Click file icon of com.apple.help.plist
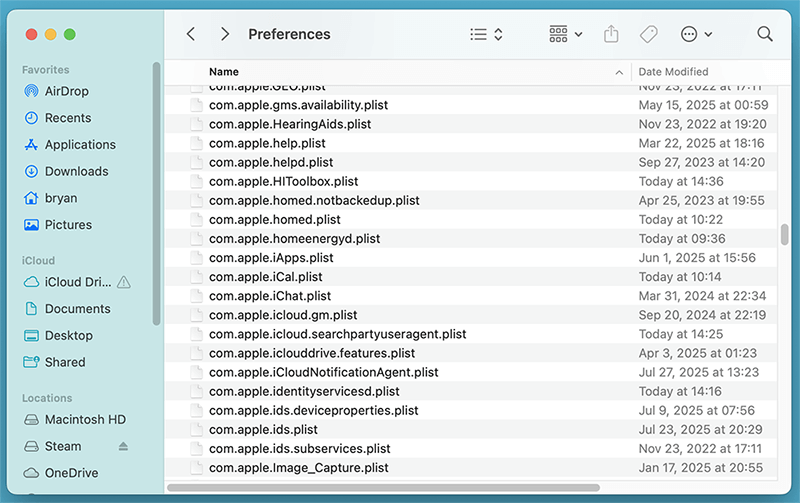Screen dimensions: 800x503 [196, 143]
